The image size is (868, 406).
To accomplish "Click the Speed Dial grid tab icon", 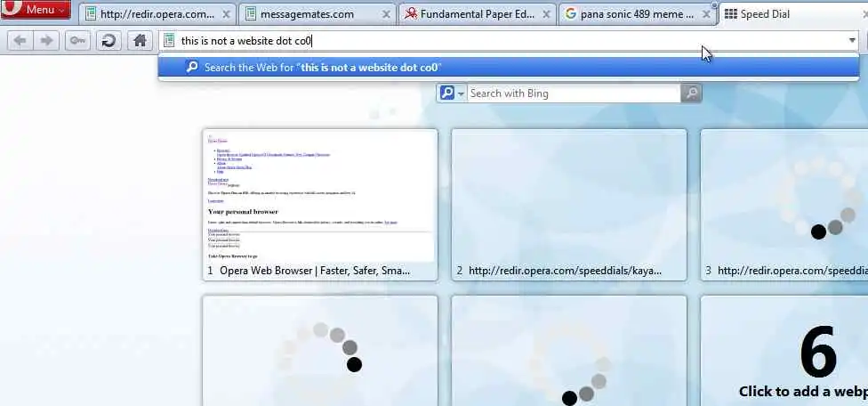I will pyautogui.click(x=731, y=14).
